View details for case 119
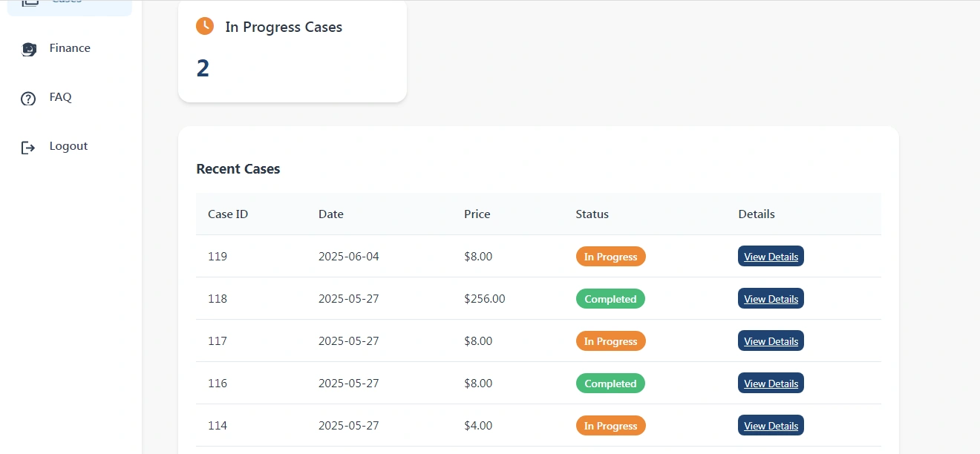This screenshot has height=454, width=980. click(771, 257)
